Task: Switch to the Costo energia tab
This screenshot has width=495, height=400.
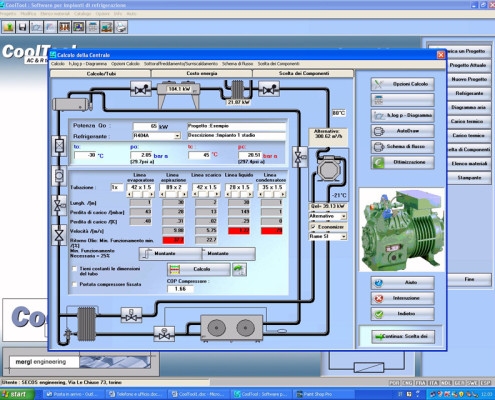Action: click(x=202, y=73)
